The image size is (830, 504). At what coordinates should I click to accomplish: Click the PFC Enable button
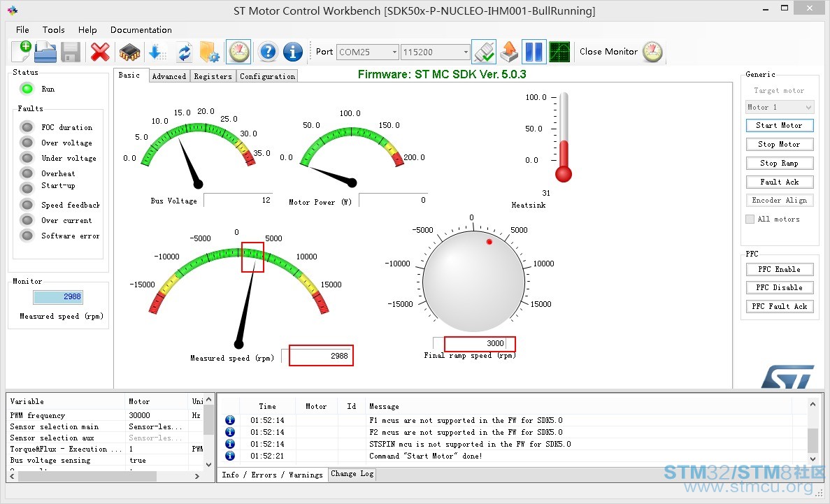click(779, 269)
